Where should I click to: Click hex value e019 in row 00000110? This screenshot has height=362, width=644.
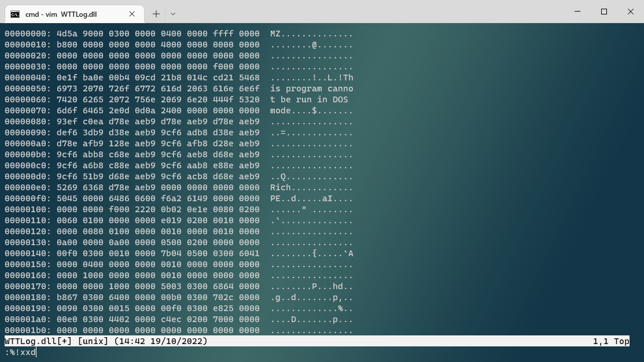click(x=171, y=220)
